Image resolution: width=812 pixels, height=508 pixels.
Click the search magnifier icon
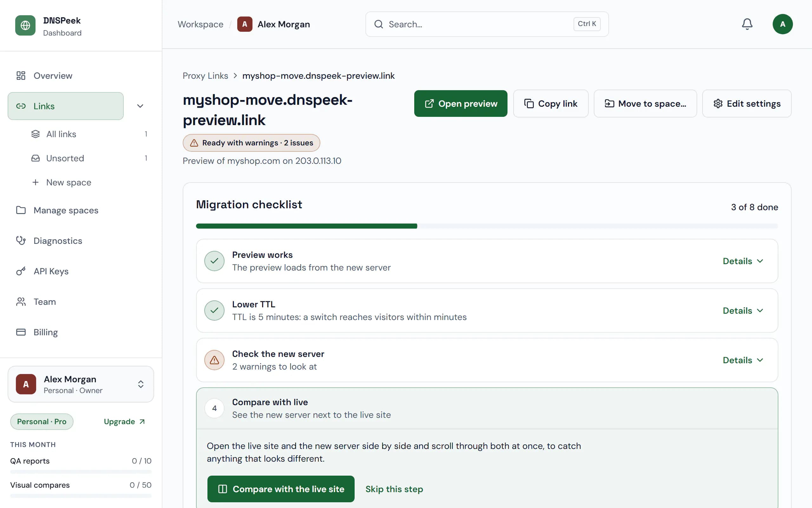click(x=378, y=24)
